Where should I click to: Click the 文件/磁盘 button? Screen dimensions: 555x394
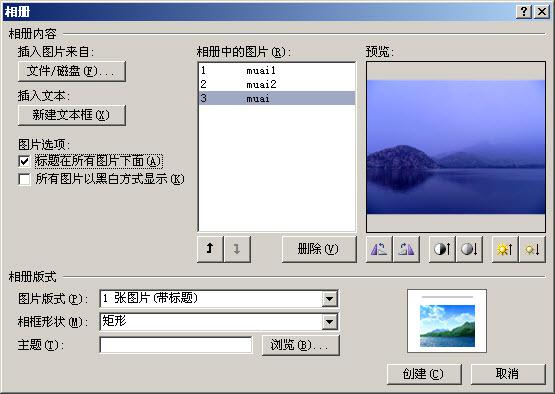coord(72,71)
